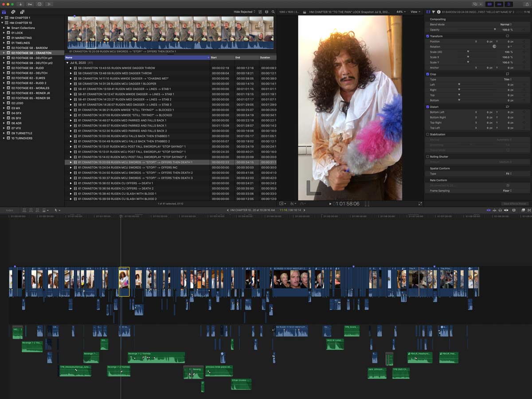The image size is (532, 399).
Task: Click the import media arrow icon
Action: [x=21, y=4]
